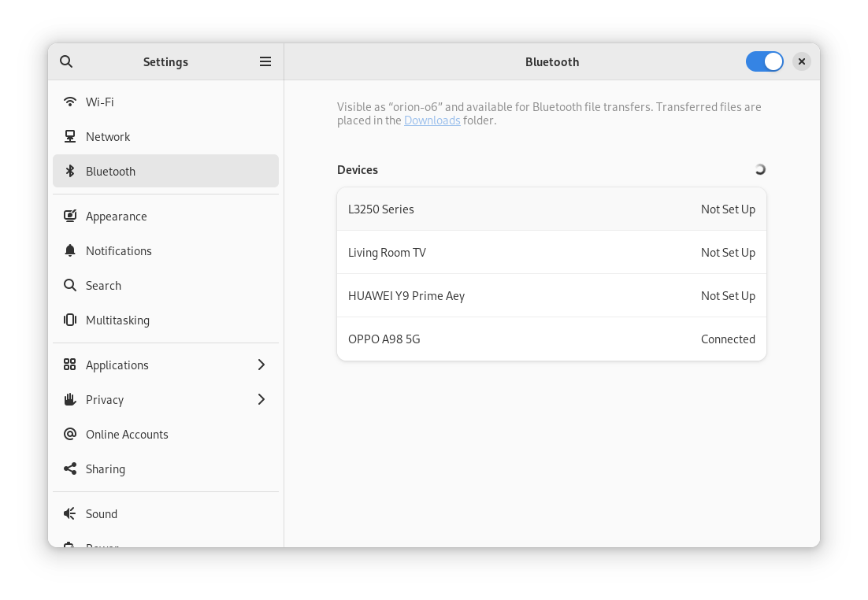Select the Wi-Fi icon in sidebar
Image resolution: width=868 pixels, height=600 pixels.
(70, 102)
